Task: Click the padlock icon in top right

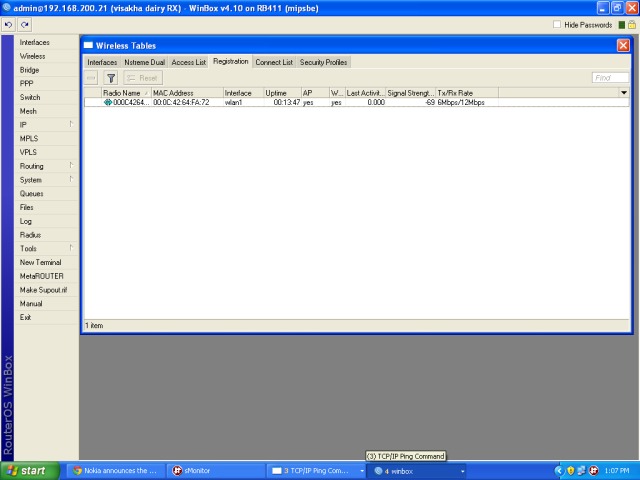Action: [x=631, y=25]
